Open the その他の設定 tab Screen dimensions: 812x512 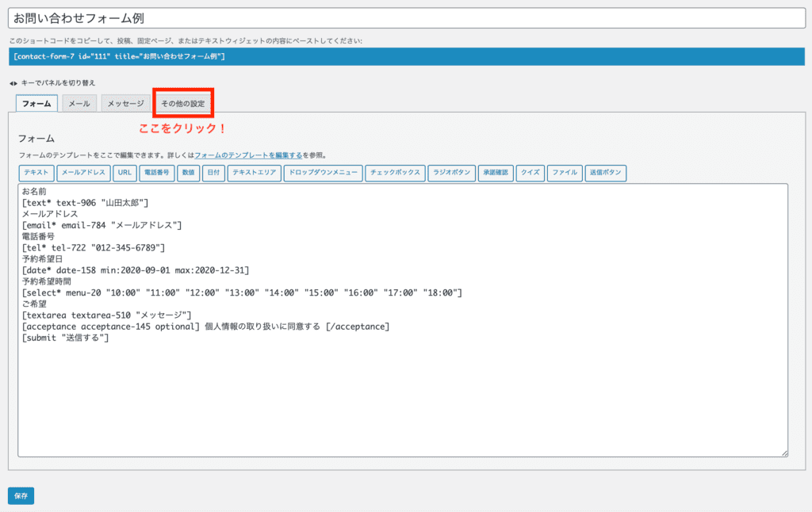click(x=183, y=101)
